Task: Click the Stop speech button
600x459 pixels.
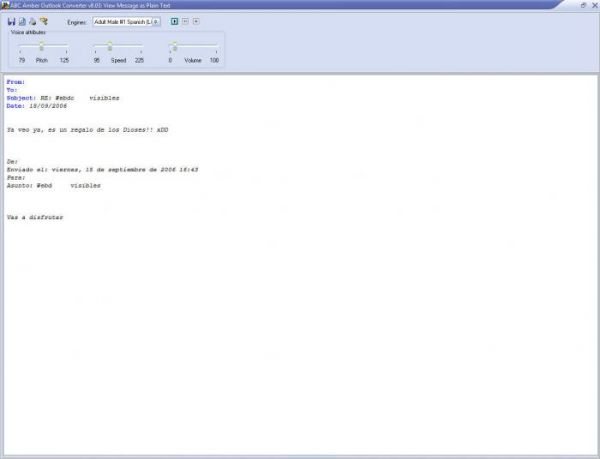Action: point(196,21)
